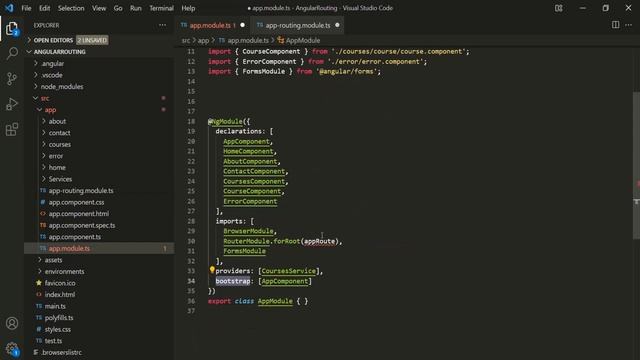Open the Run and Debug view
Viewport: 640px width, 360px height.
point(12,104)
